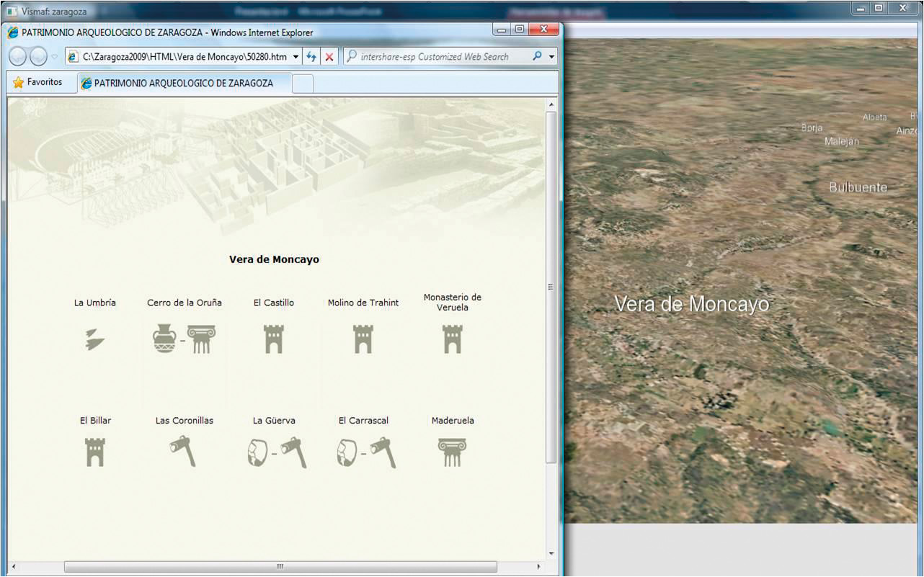Click the Maleján label on the map

coord(842,141)
